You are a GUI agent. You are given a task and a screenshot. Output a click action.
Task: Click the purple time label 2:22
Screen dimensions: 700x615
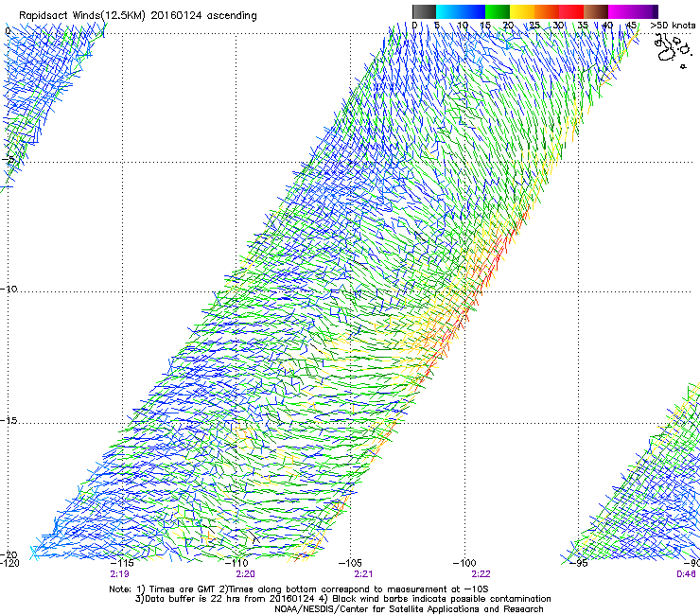481,574
